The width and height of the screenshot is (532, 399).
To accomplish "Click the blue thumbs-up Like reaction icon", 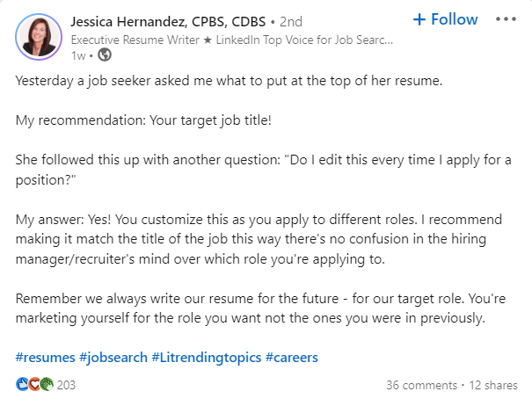I will pos(22,385).
